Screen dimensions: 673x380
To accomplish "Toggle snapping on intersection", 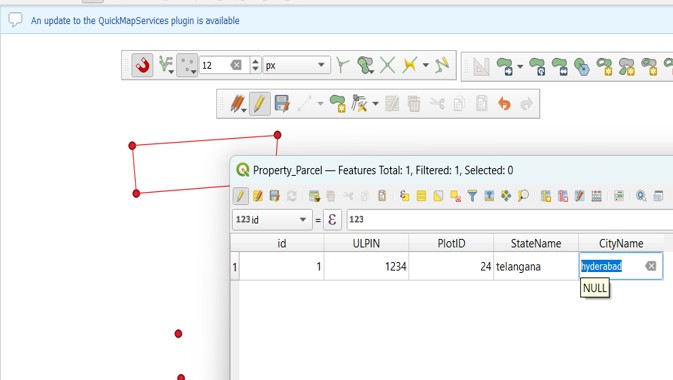I will [387, 65].
